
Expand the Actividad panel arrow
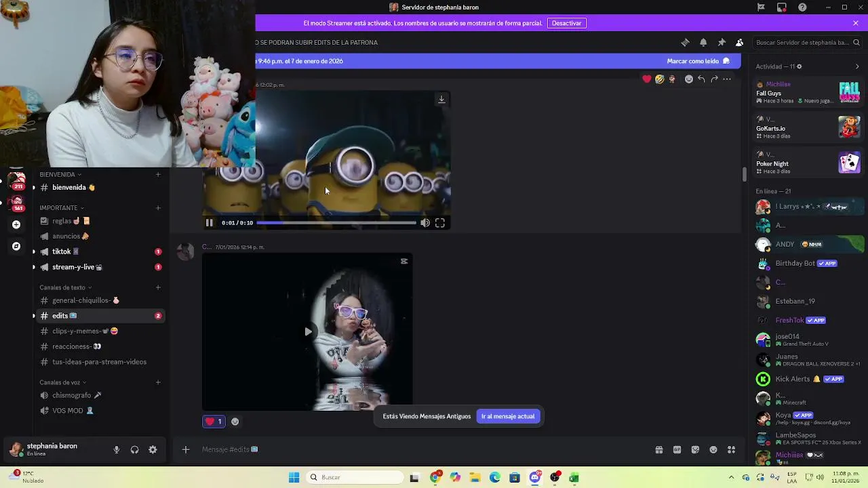coord(857,66)
